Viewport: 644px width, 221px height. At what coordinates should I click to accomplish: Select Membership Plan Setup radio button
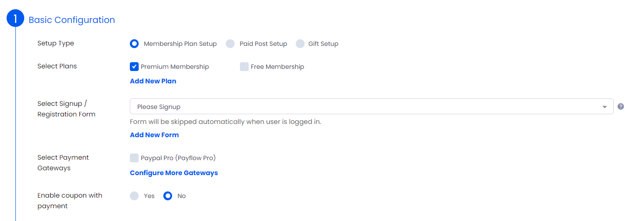(x=134, y=44)
